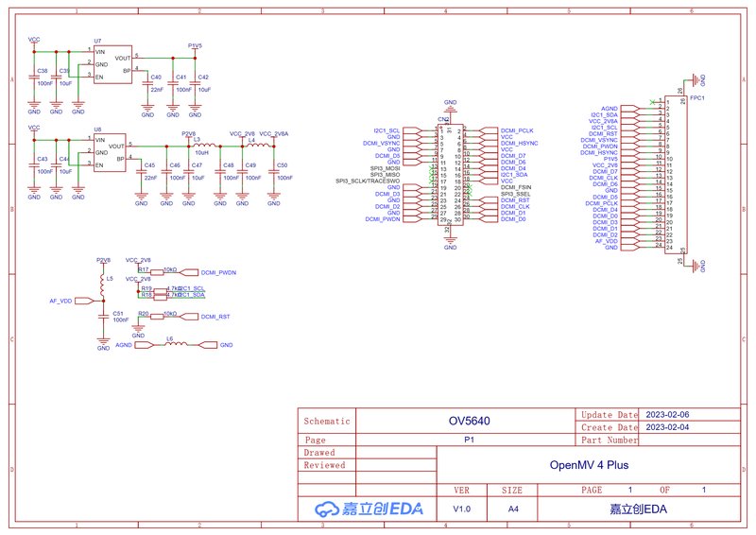Click capacitor C38 designator

pos(43,71)
